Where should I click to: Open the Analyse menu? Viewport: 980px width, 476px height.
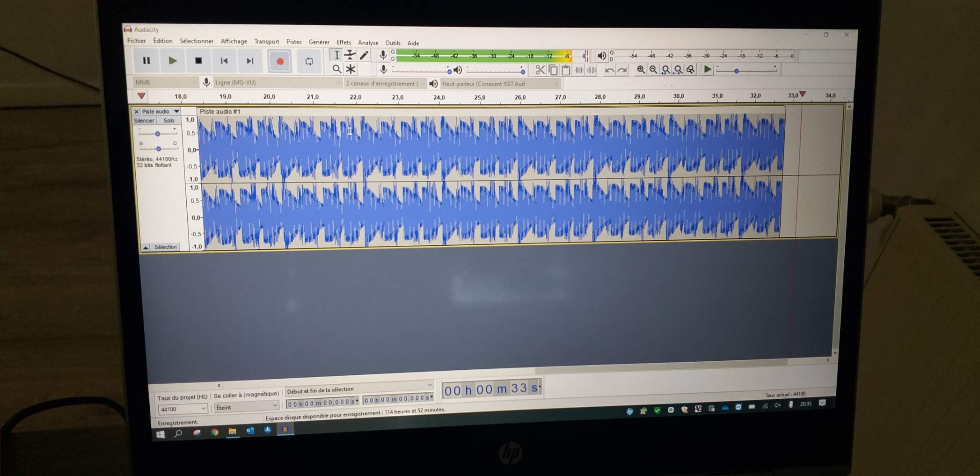pyautogui.click(x=368, y=43)
